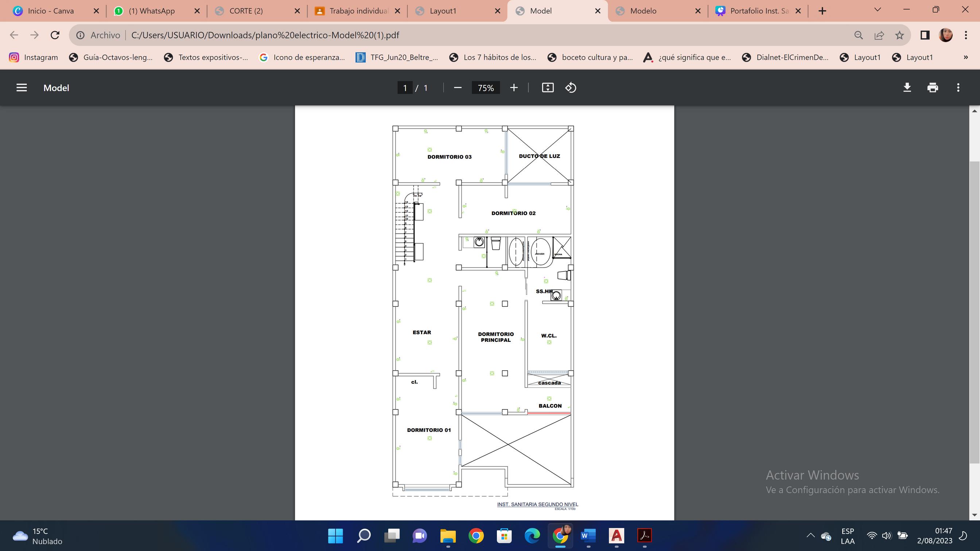Print the PDF document
The image size is (980, 551).
click(933, 88)
